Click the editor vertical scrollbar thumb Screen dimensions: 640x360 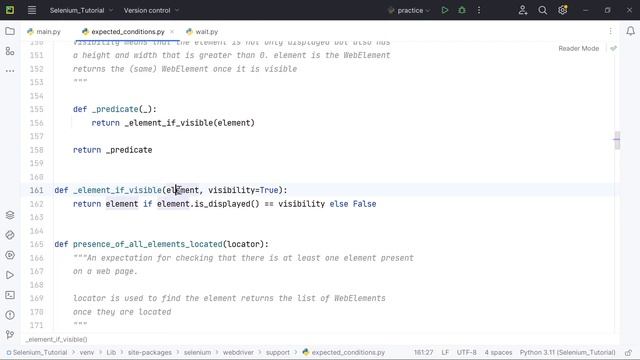click(617, 140)
